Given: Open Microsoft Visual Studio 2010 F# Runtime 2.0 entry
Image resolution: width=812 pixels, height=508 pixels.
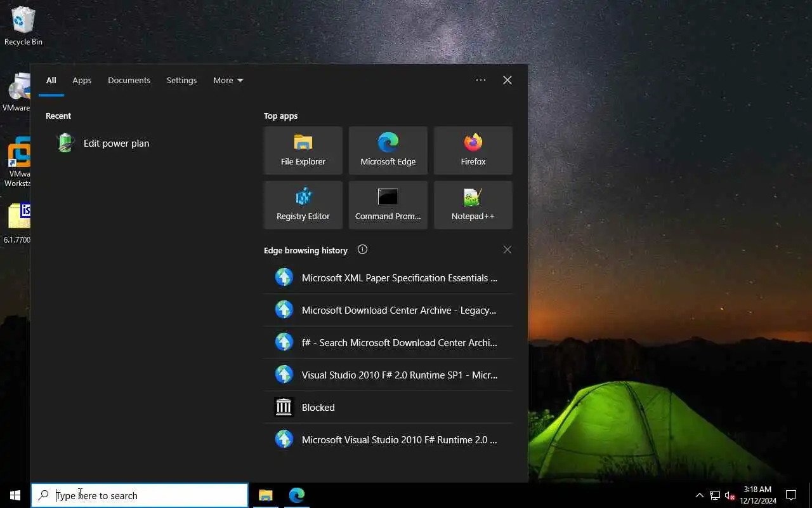Looking at the screenshot, I should click(388, 439).
